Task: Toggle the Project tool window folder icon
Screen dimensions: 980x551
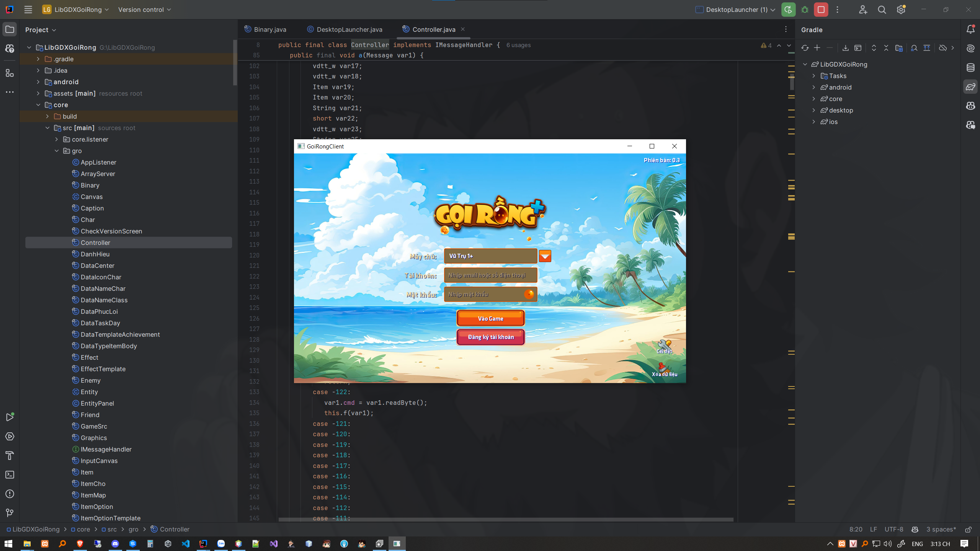Action: pos(10,29)
